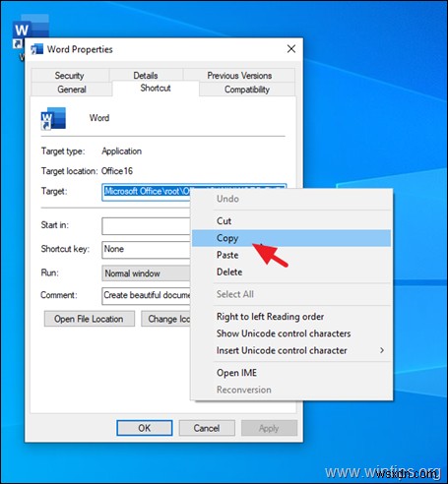Click the Start in: label
The width and height of the screenshot is (448, 484).
[x=55, y=225]
